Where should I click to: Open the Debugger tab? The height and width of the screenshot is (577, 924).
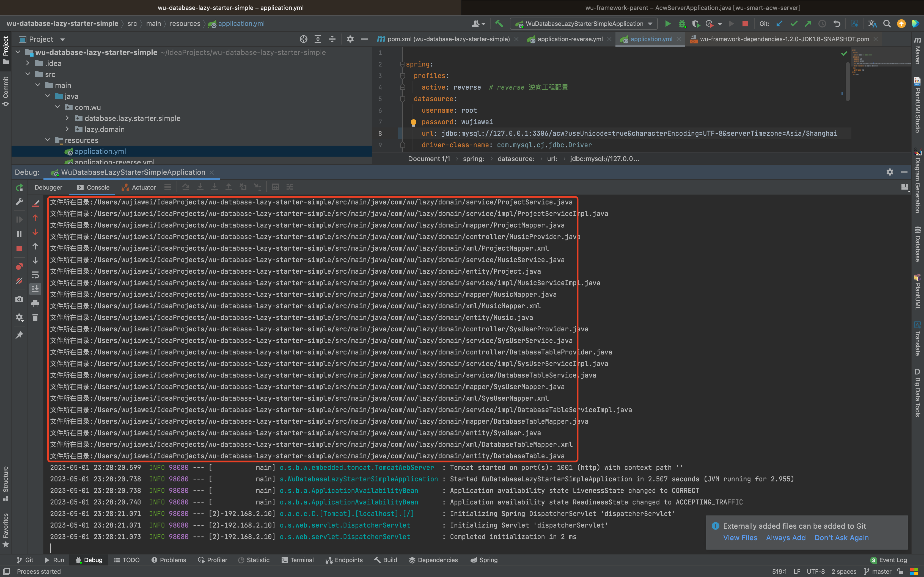click(48, 187)
